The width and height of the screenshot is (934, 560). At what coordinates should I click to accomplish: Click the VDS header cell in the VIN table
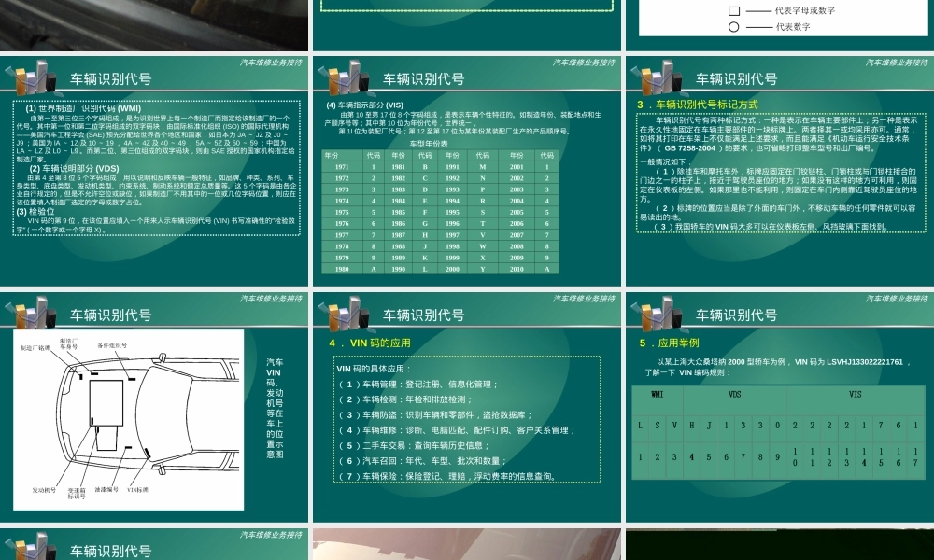735,399
